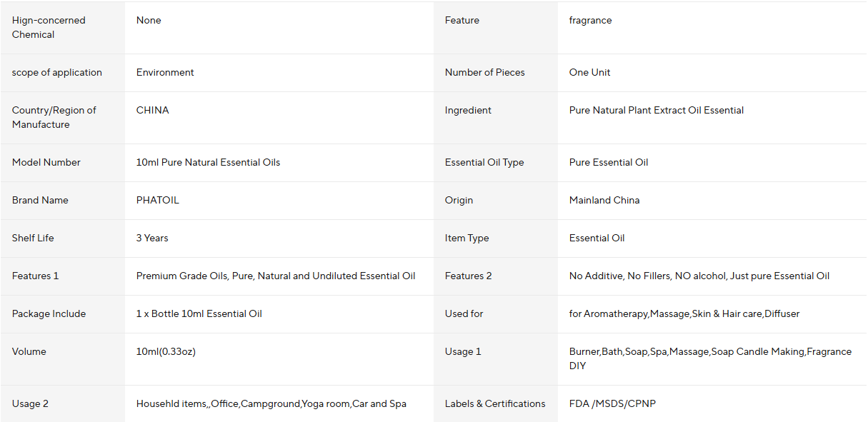This screenshot has width=868, height=422.
Task: Select the Usage 2 Househld items value
Action: (x=271, y=403)
